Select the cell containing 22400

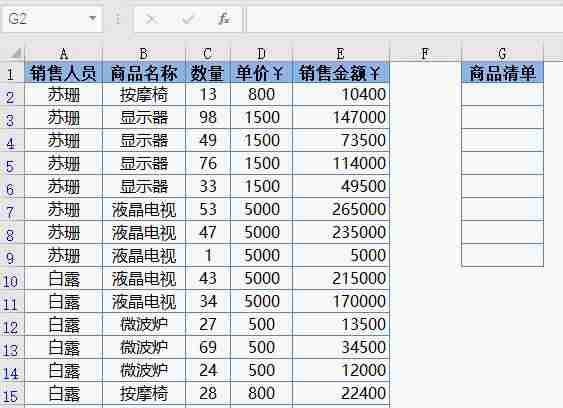[x=341, y=393]
